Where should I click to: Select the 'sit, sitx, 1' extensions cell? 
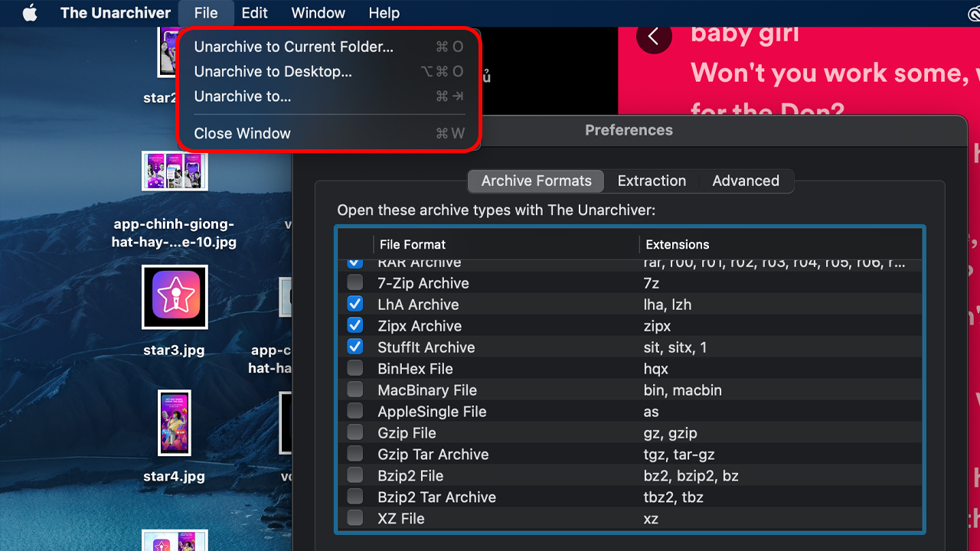coord(675,347)
